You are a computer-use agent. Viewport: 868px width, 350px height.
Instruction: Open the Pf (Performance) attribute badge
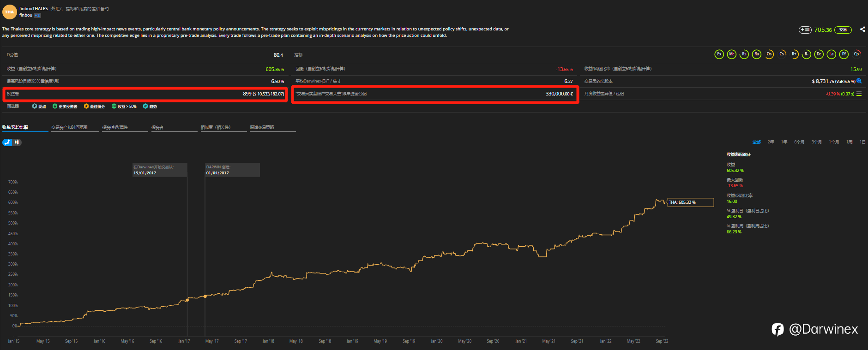[844, 54]
